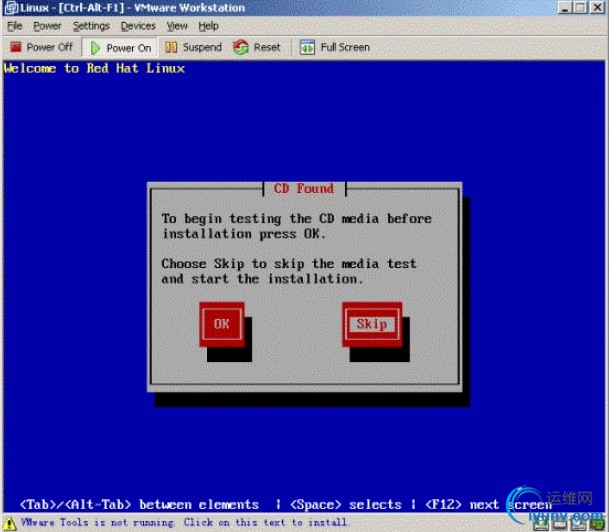Screen dimensions: 609x532
Task: Click the green network adapter status icon
Action: (x=596, y=525)
